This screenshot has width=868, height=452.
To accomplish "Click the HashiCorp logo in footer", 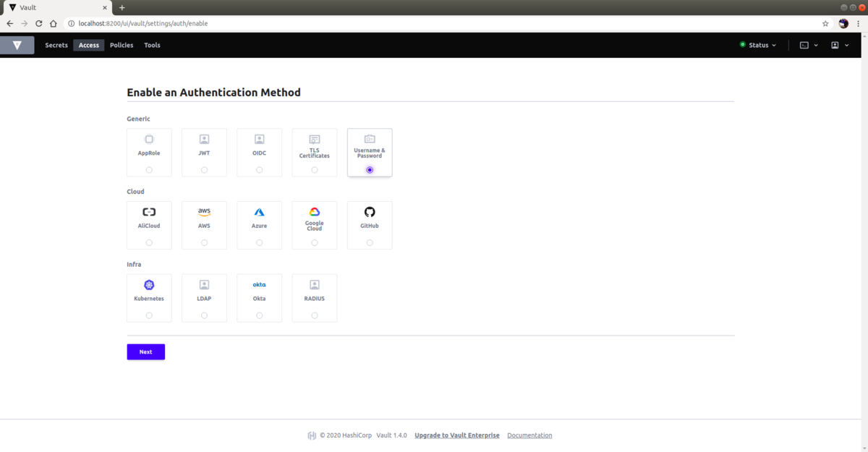I will click(x=312, y=435).
